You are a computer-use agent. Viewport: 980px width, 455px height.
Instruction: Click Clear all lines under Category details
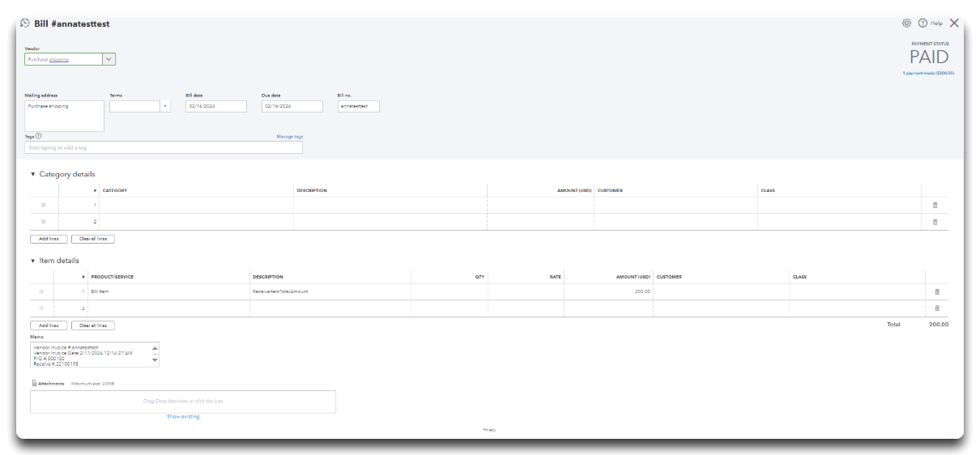click(93, 239)
